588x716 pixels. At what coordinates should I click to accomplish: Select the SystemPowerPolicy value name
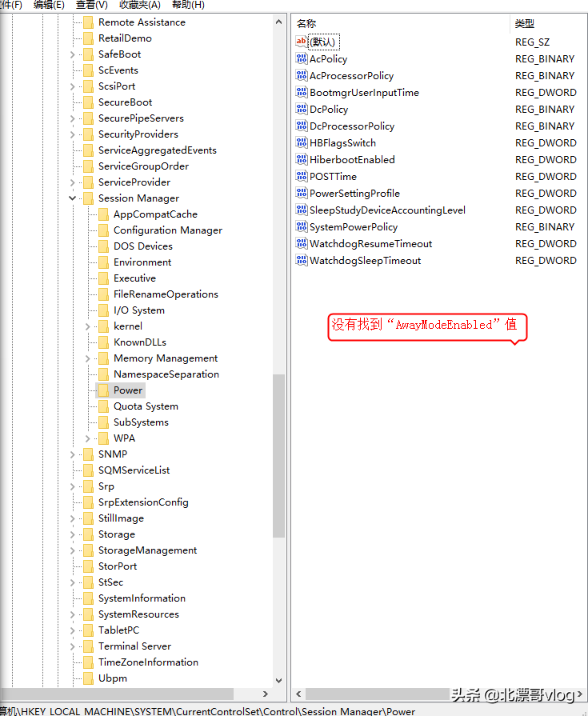point(354,226)
